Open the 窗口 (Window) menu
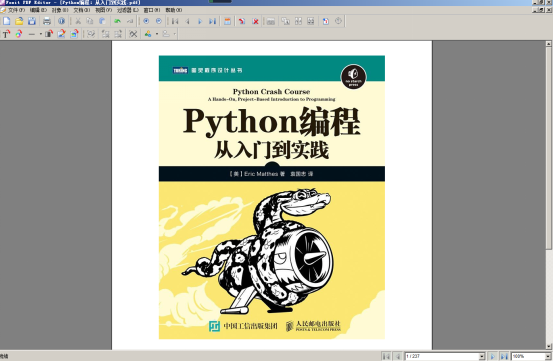553x362 pixels. (152, 10)
